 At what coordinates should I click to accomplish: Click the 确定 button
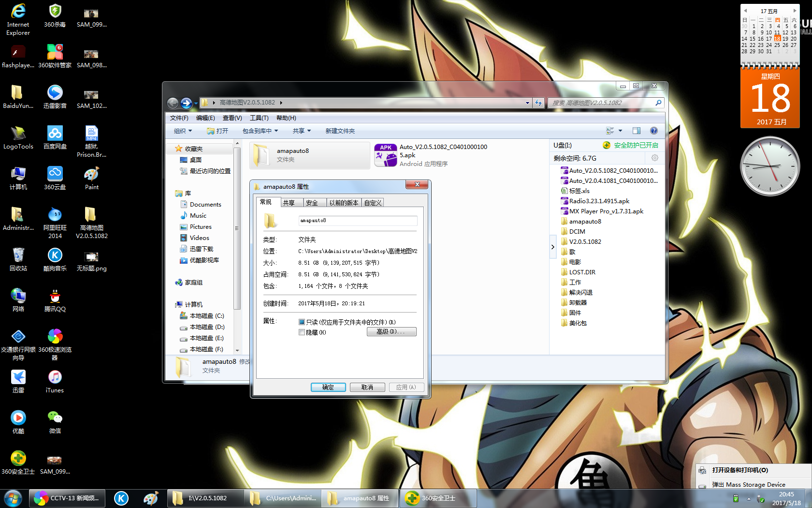click(x=328, y=387)
